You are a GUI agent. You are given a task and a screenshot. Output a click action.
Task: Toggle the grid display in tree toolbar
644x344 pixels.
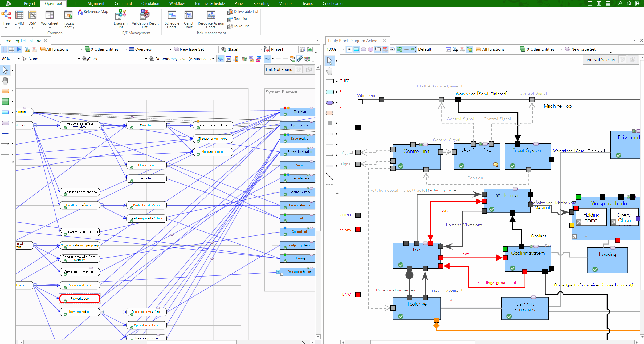11,49
